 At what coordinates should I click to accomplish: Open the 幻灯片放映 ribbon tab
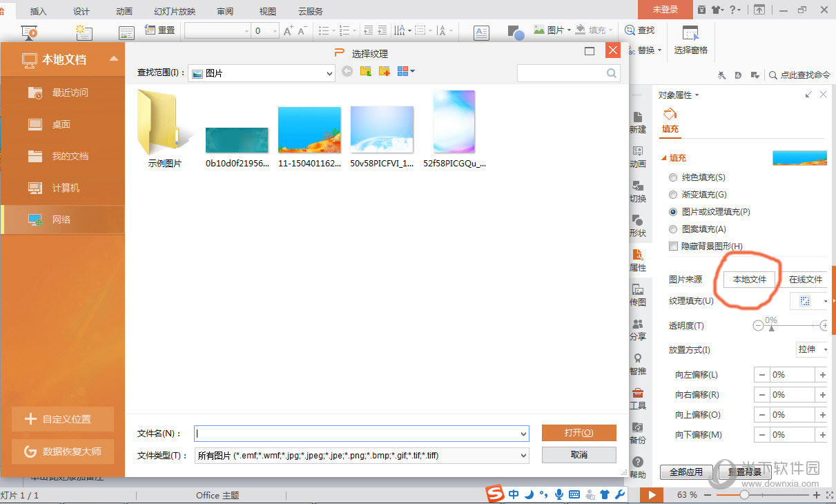175,11
